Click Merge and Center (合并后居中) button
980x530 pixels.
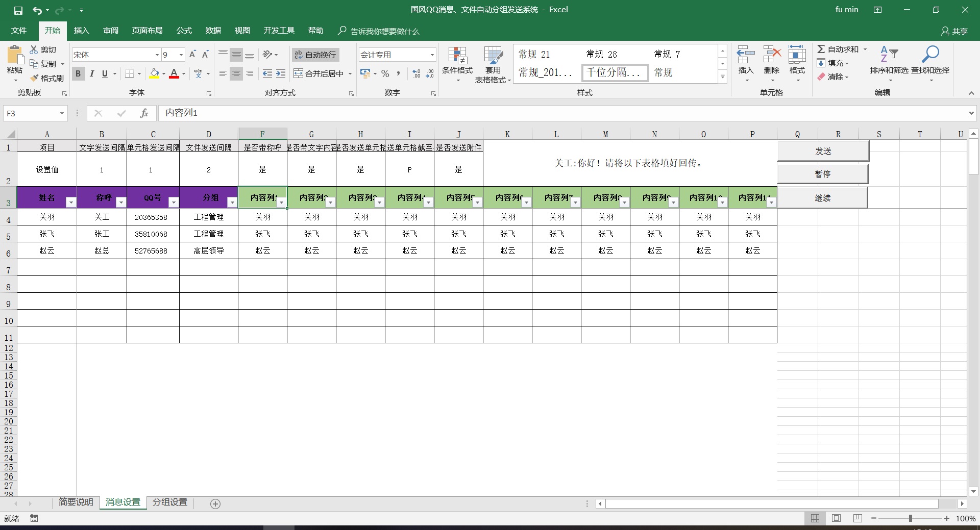[320, 73]
